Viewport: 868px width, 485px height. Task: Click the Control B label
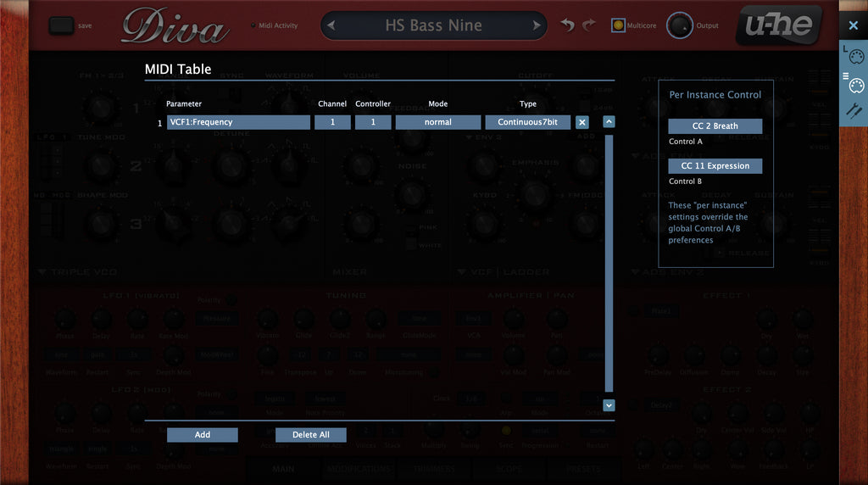pyautogui.click(x=685, y=181)
